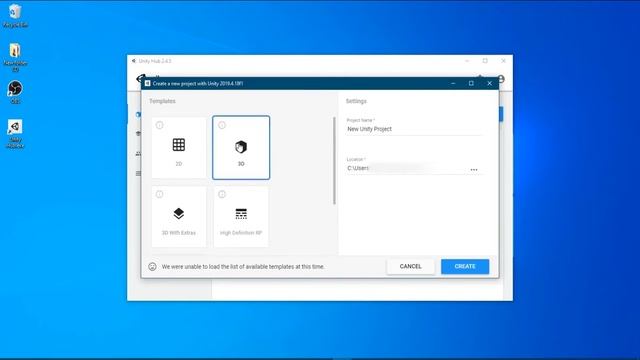The width and height of the screenshot is (640, 360).
Task: Show info for the 2D template
Action: coord(160,125)
